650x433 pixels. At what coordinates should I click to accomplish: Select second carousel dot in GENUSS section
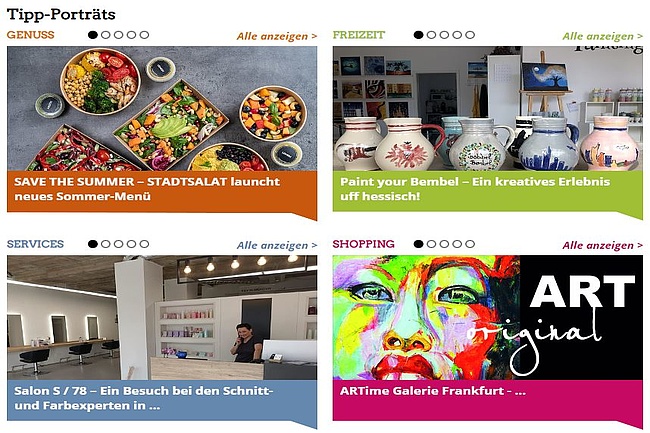pos(106,35)
